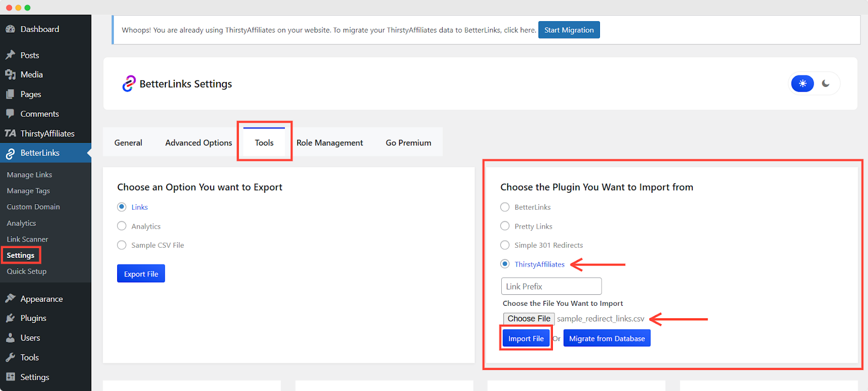Click the Comments speech bubble icon
The width and height of the screenshot is (868, 391).
(10, 113)
